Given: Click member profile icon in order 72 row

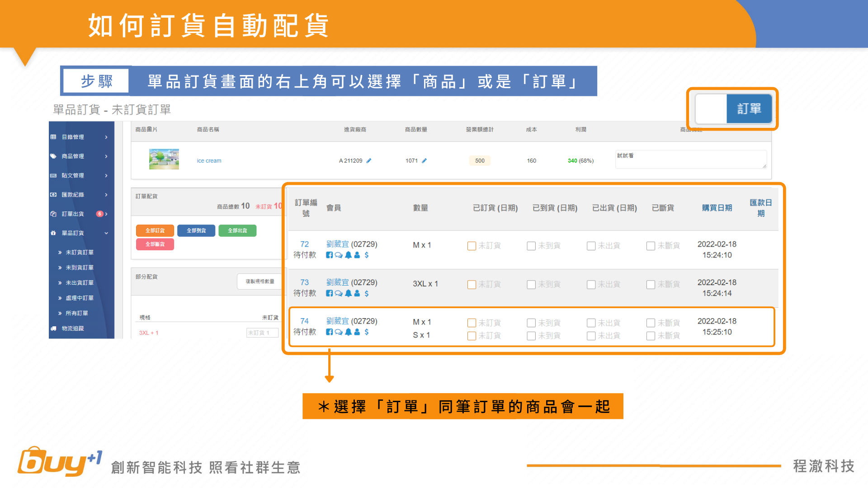Looking at the screenshot, I should click(357, 255).
